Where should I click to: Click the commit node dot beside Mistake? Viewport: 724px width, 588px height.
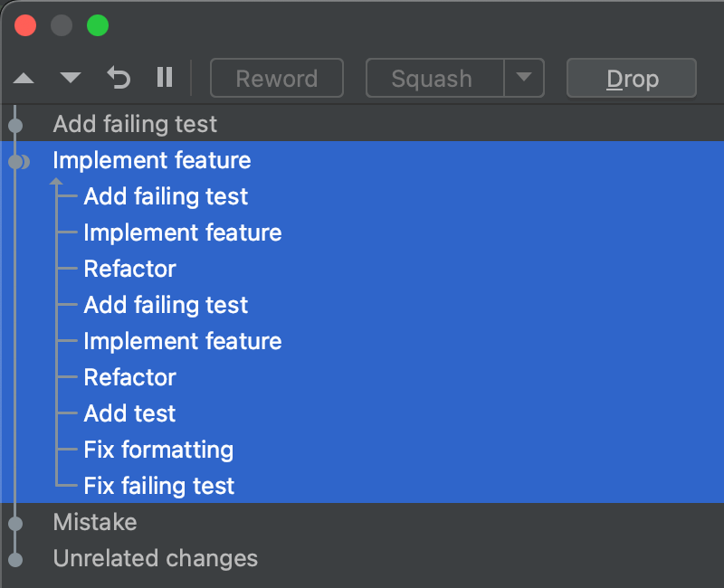click(15, 522)
